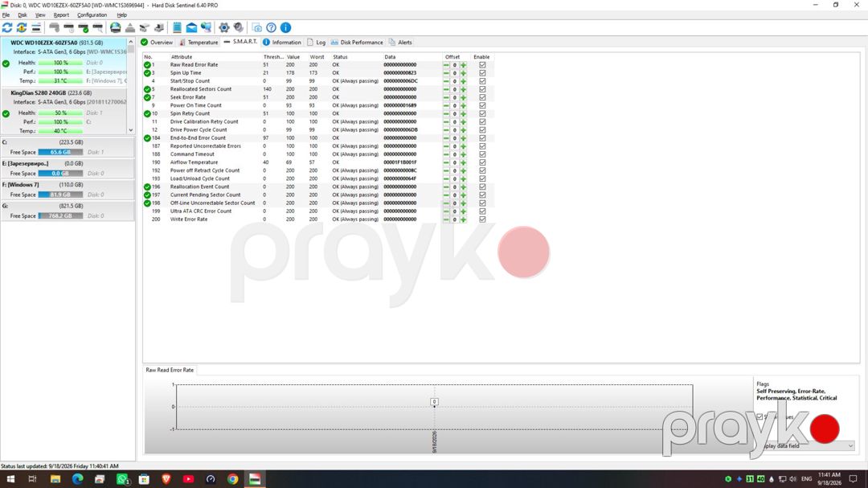
Task: Switch to the Overview tab
Action: [157, 42]
